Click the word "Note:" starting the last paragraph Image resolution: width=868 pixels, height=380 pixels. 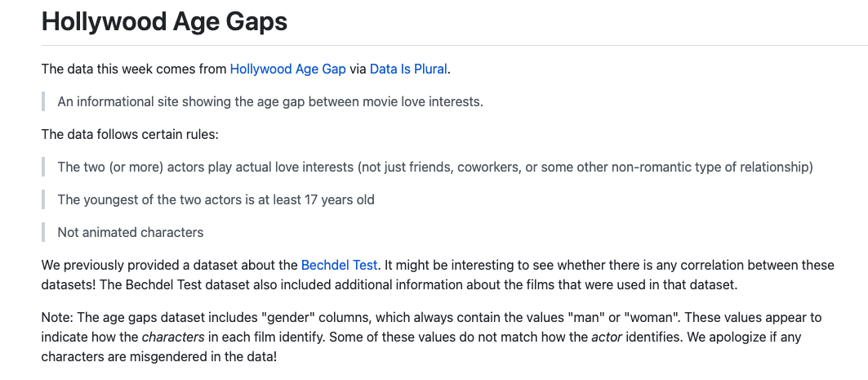click(x=57, y=317)
